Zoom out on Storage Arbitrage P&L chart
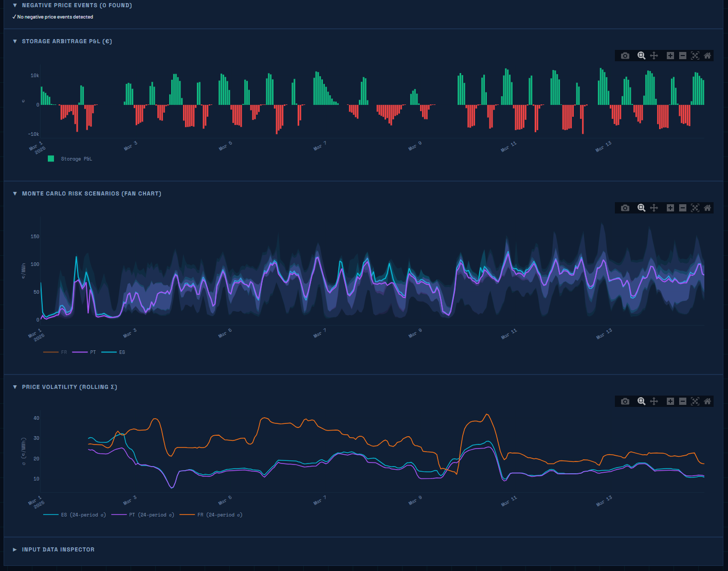 (683, 56)
